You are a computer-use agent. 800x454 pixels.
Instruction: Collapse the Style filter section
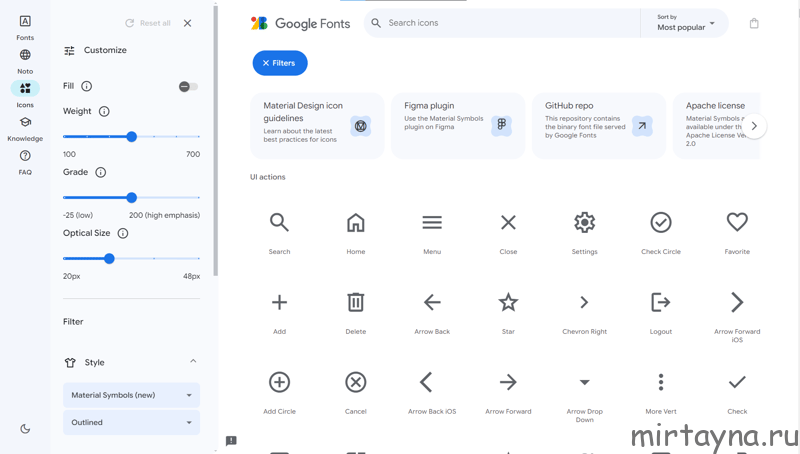(193, 362)
